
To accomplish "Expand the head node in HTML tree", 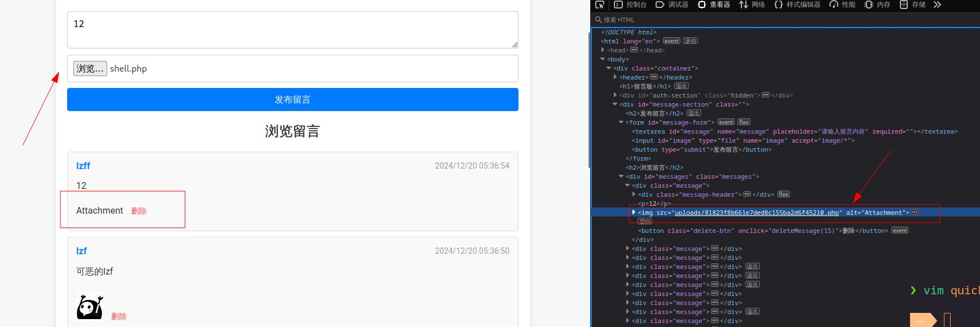I will [x=603, y=50].
